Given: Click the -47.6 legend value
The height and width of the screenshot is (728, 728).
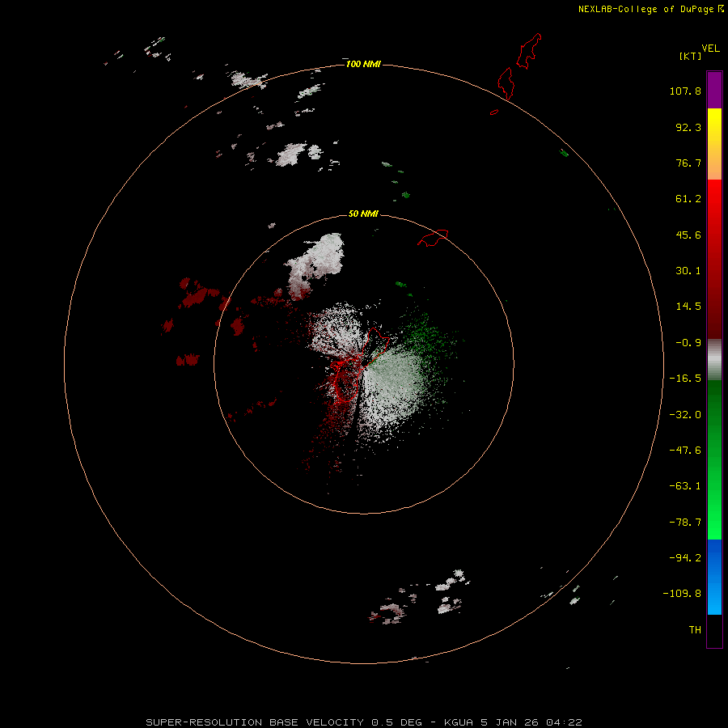Looking at the screenshot, I should point(685,451).
